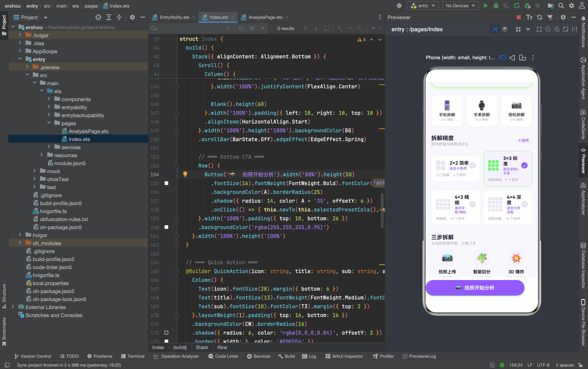This screenshot has height=369, width=588.
Task: Tap the 拍照开始分析 button in preview
Action: 475,288
